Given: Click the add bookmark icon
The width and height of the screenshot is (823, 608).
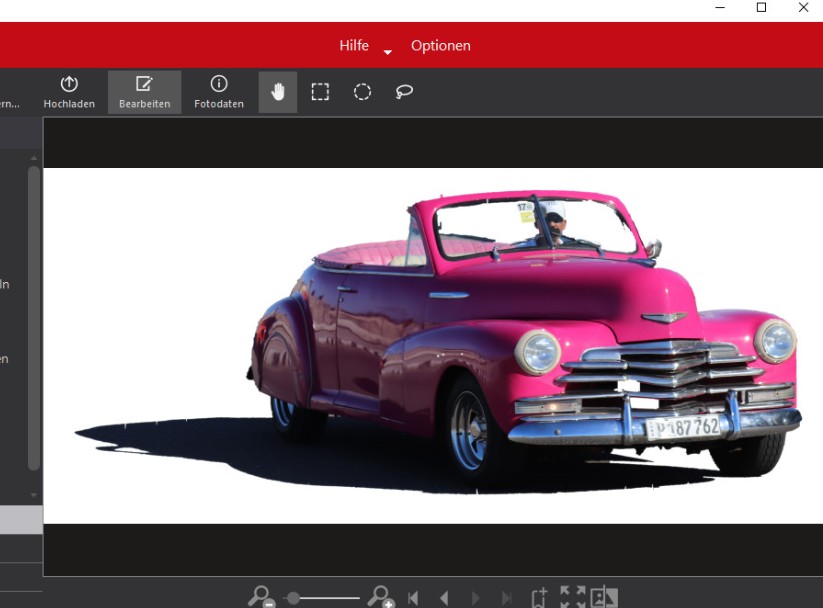Looking at the screenshot, I should (x=539, y=598).
